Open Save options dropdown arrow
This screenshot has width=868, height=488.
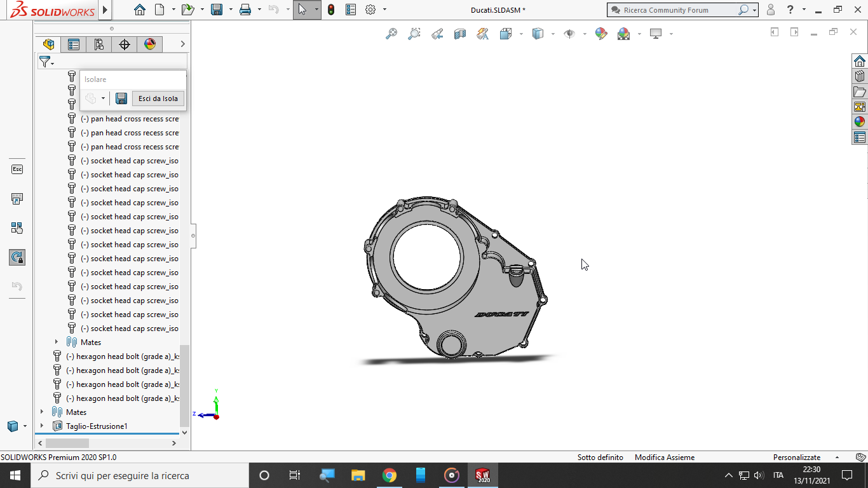231,10
